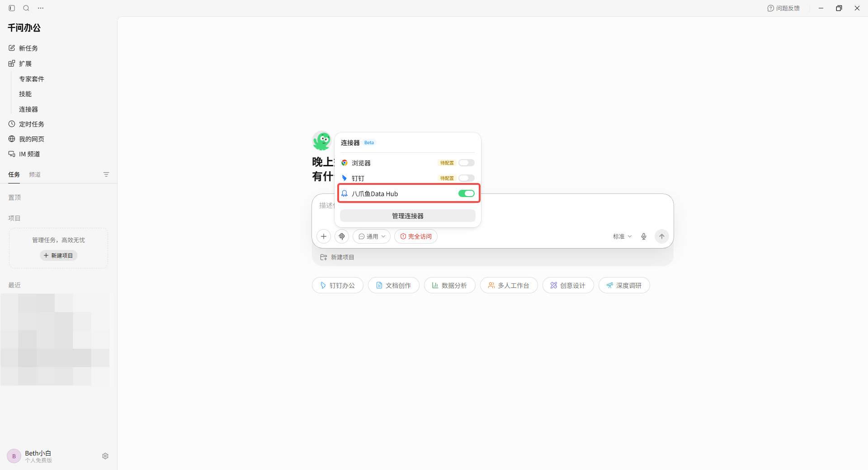Image resolution: width=868 pixels, height=470 pixels.
Task: Click the connector plug icon in the input toolbar
Action: pyautogui.click(x=342, y=236)
